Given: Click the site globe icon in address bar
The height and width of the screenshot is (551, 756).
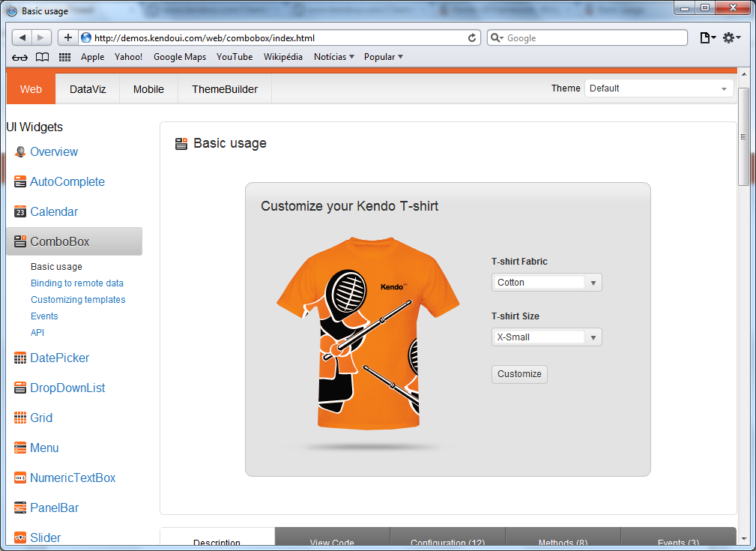Looking at the screenshot, I should (x=86, y=37).
